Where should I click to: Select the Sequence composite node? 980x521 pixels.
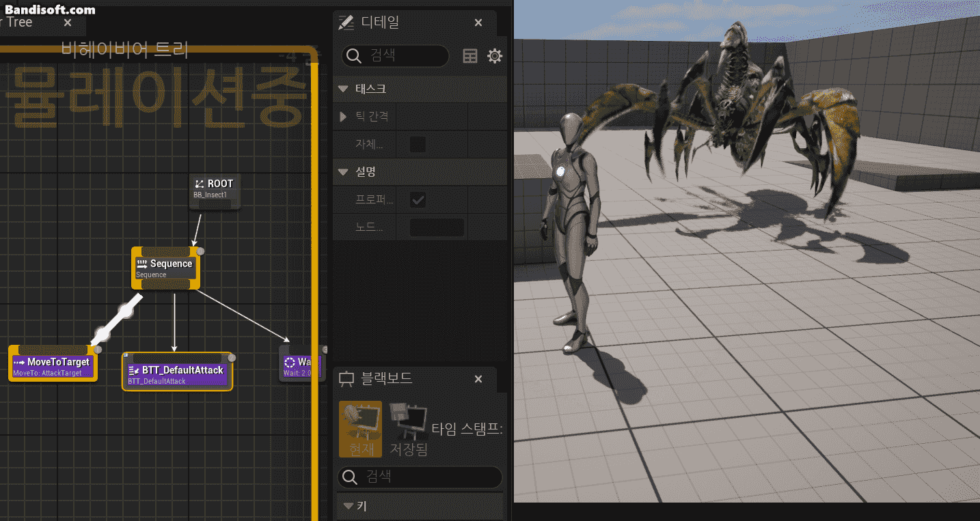(166, 268)
